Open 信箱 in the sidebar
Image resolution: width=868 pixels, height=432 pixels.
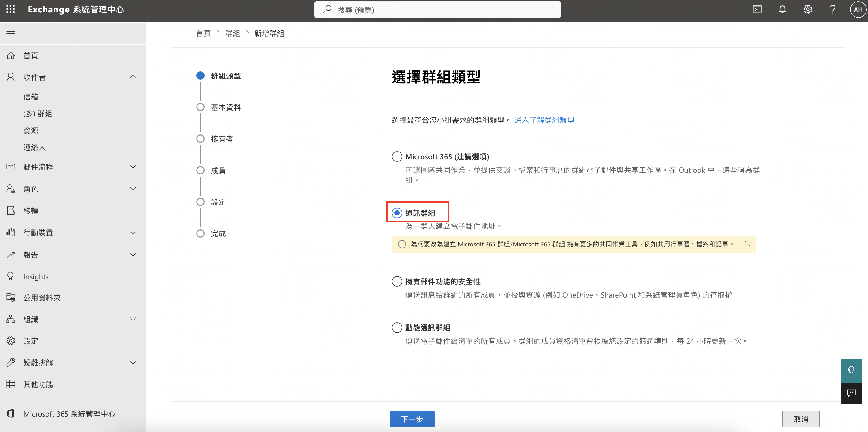[31, 97]
